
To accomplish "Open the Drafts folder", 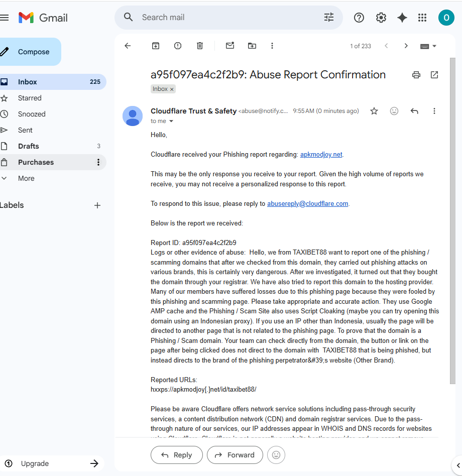I will [x=53, y=146].
